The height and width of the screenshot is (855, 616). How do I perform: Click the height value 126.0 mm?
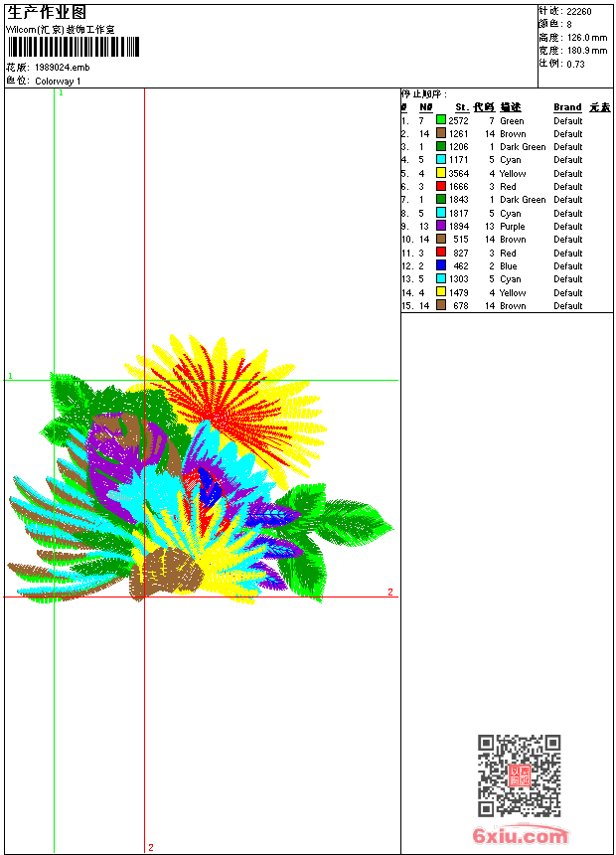pyautogui.click(x=587, y=38)
